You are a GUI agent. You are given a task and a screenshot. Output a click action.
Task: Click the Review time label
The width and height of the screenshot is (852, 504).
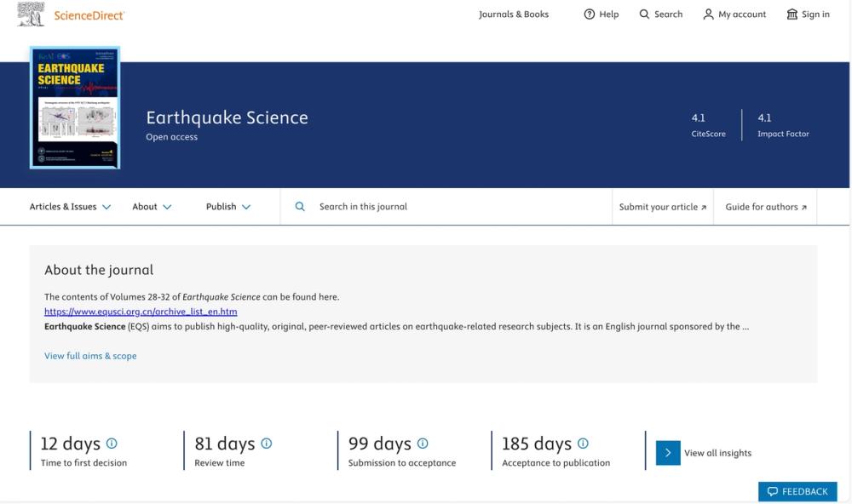coord(220,463)
